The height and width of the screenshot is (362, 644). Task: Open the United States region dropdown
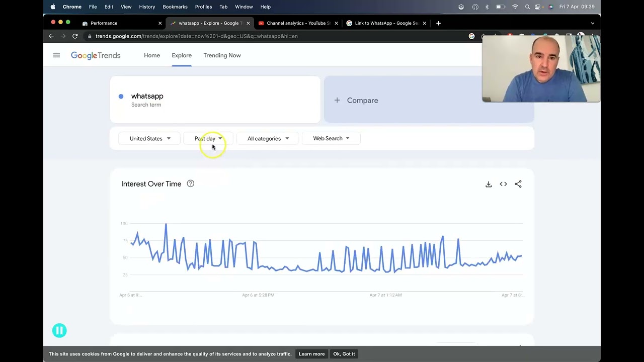(149, 138)
